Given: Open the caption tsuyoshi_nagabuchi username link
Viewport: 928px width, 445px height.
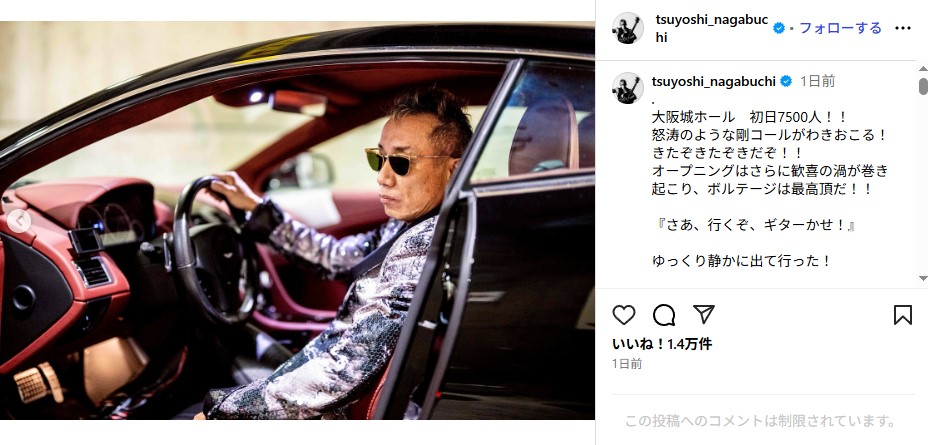Looking at the screenshot, I should pos(713,81).
